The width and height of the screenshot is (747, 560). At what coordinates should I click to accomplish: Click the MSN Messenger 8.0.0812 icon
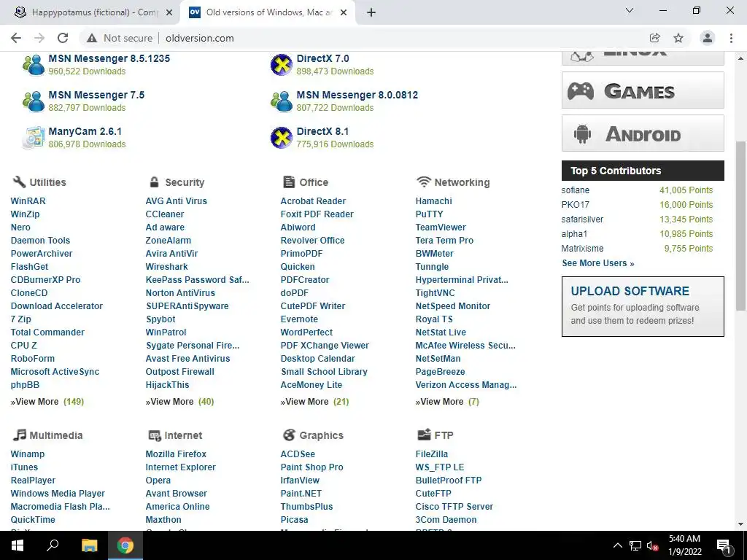click(282, 101)
